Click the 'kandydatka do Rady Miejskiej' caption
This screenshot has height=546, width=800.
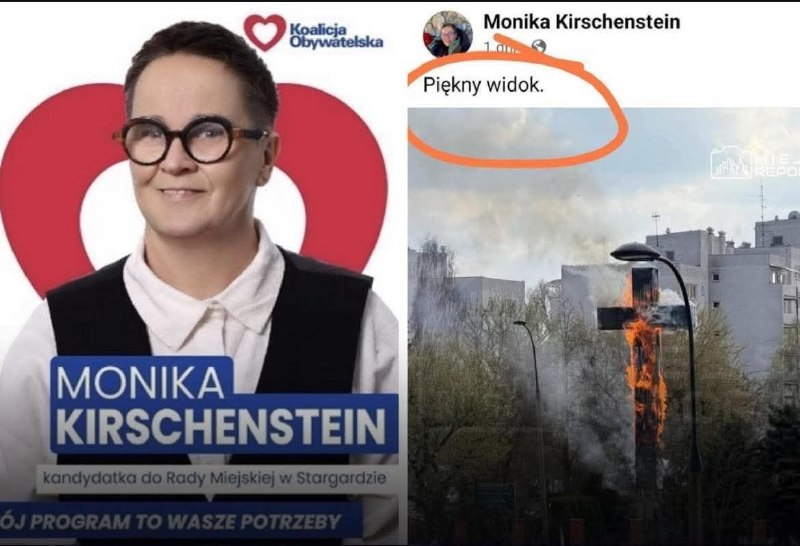pos(214,479)
